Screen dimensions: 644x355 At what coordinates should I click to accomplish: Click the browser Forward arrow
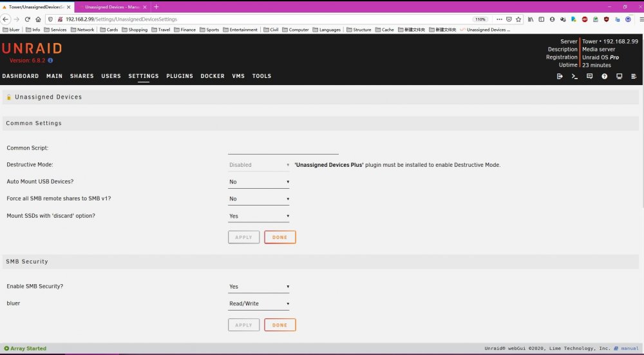pyautogui.click(x=17, y=19)
